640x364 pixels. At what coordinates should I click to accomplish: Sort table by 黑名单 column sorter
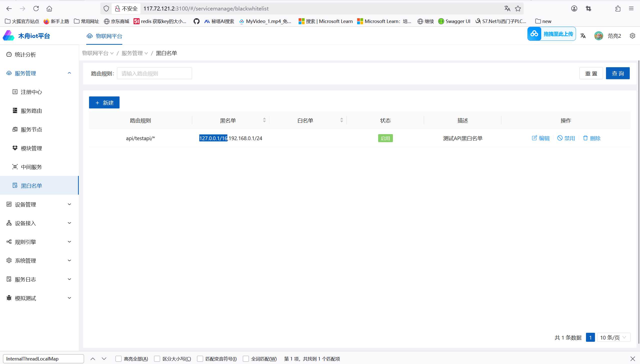(x=264, y=120)
